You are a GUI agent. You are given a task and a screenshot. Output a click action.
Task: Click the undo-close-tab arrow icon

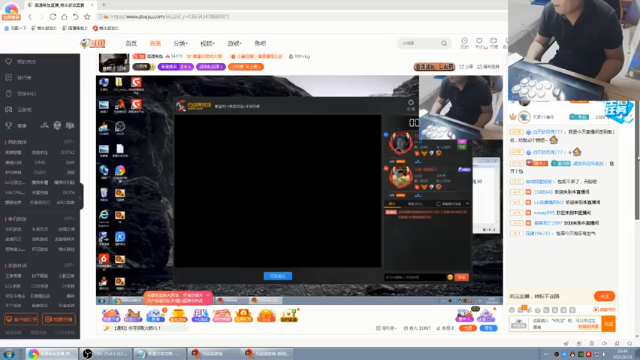[x=76, y=17]
